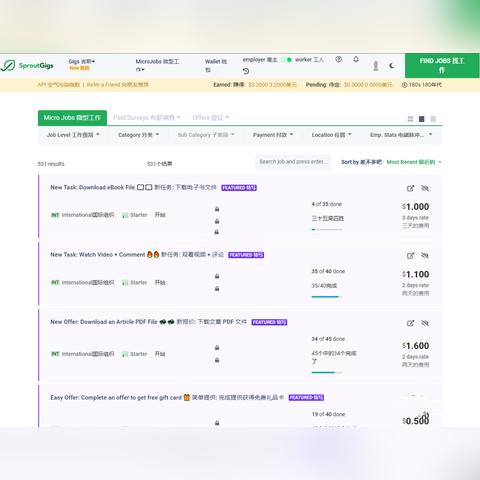Click INT flag badge in eBook job row
This screenshot has width=480, height=480.
click(x=55, y=215)
